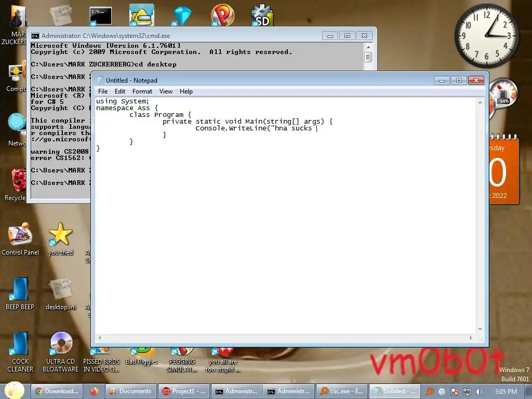Screen dimensions: 532x399
Task: Open the blue diamond desktop shortcut
Action: [x=182, y=16]
